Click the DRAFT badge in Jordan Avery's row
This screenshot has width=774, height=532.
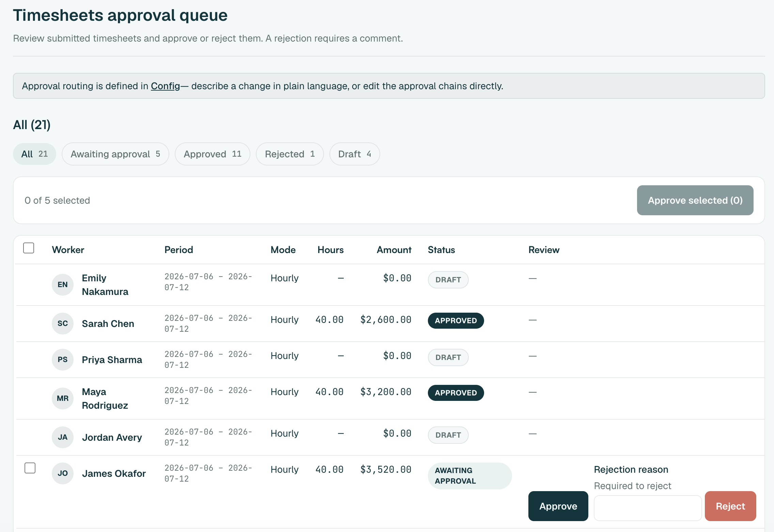click(448, 435)
